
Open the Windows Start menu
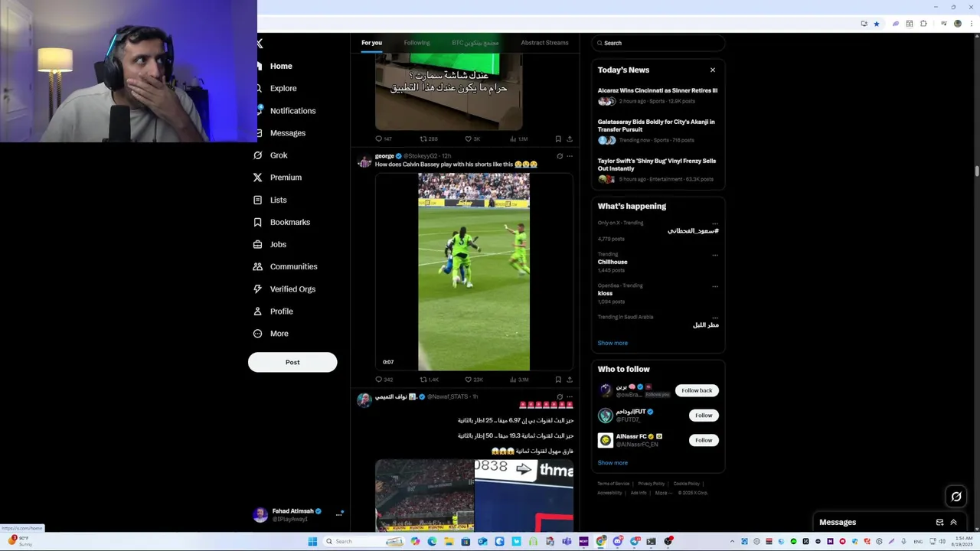point(312,541)
